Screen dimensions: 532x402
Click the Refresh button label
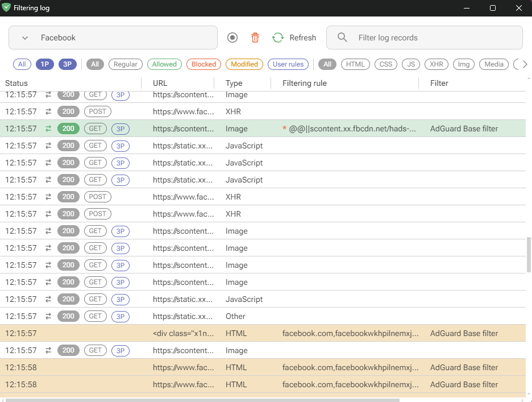(302, 38)
